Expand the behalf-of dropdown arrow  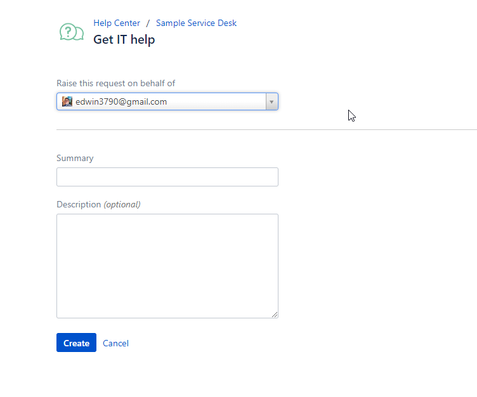(x=272, y=101)
